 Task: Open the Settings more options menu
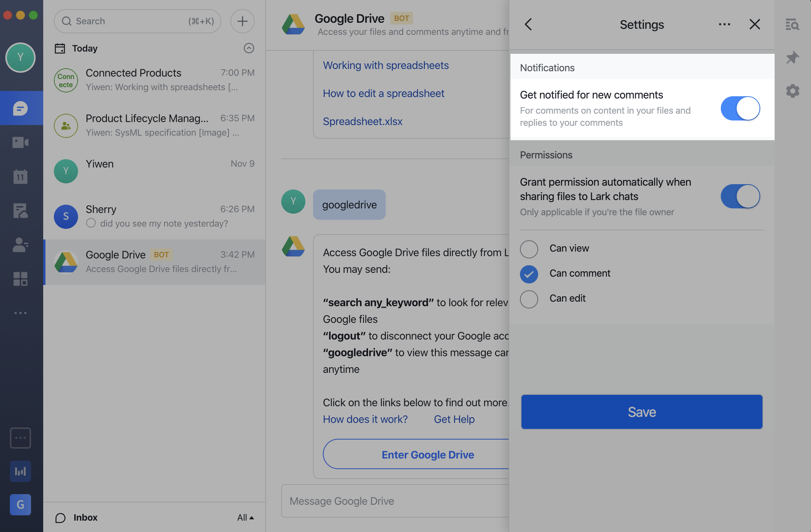pos(725,25)
